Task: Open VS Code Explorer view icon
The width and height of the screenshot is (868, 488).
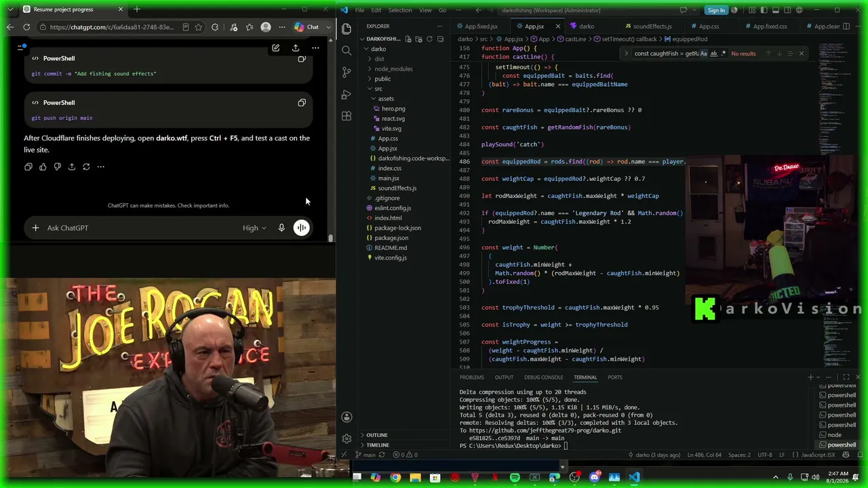Action: tap(347, 28)
